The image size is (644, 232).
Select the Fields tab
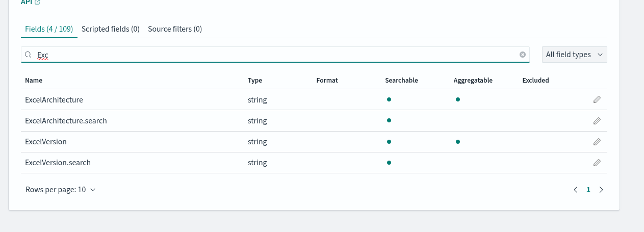pos(49,29)
